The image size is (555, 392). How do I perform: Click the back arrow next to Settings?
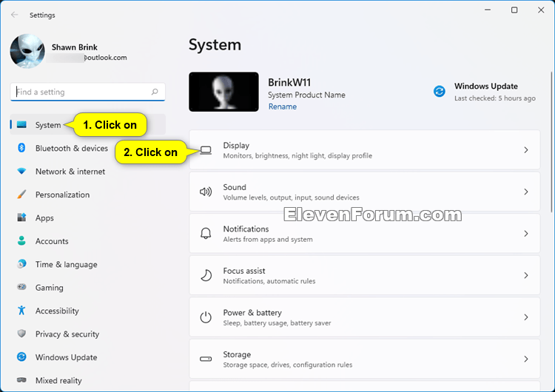coord(15,15)
